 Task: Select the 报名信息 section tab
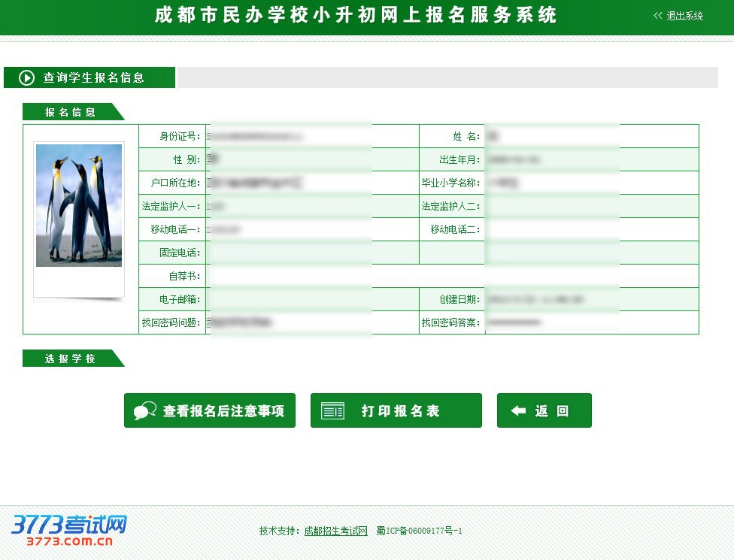click(x=71, y=112)
